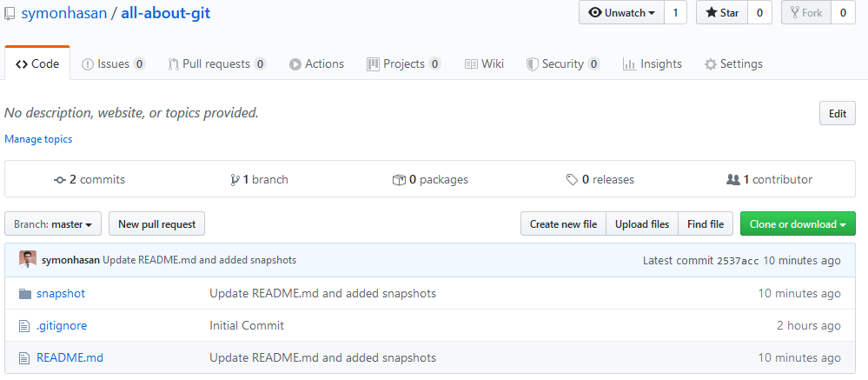Click New pull request button
The width and height of the screenshot is (868, 380).
(x=156, y=223)
